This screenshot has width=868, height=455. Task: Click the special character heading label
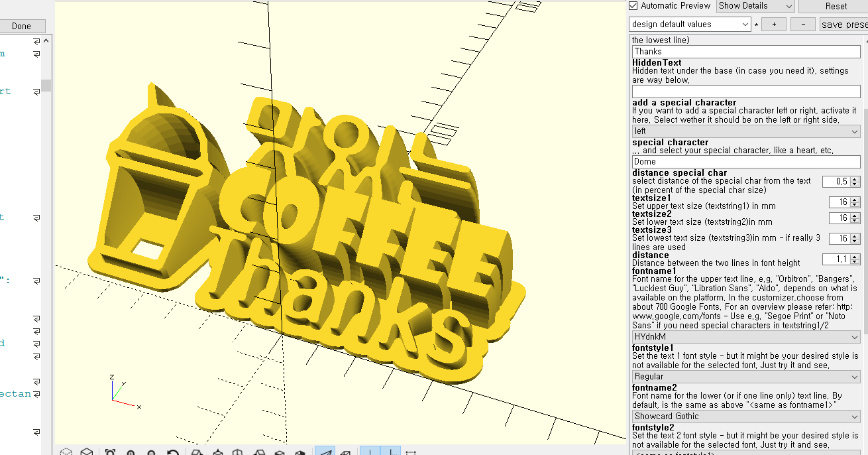click(670, 143)
